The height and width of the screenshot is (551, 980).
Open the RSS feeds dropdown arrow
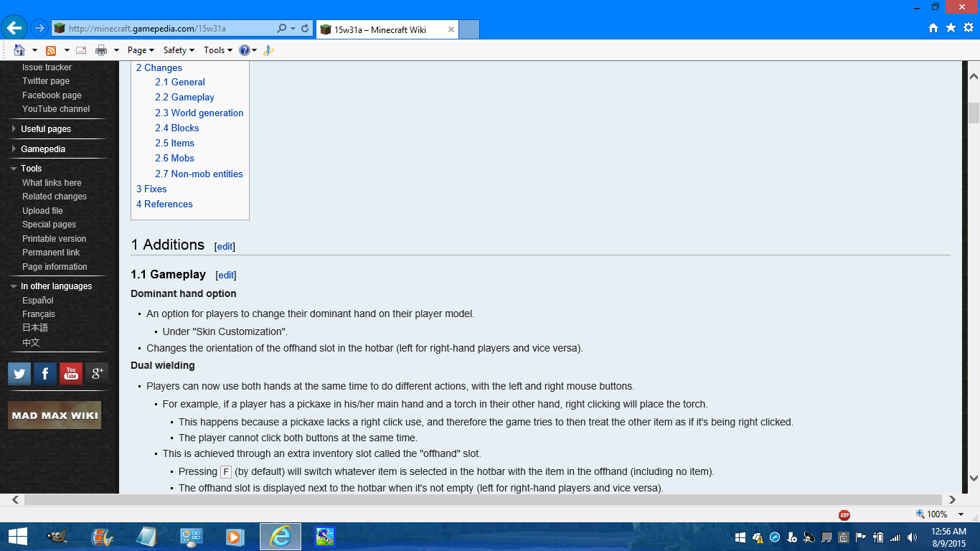coord(67,50)
